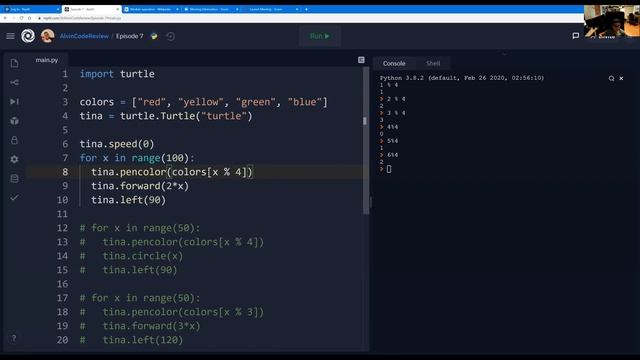Open Unit tests checkmark icon in sidebar
The height and width of the screenshot is (360, 640).
[x=14, y=198]
